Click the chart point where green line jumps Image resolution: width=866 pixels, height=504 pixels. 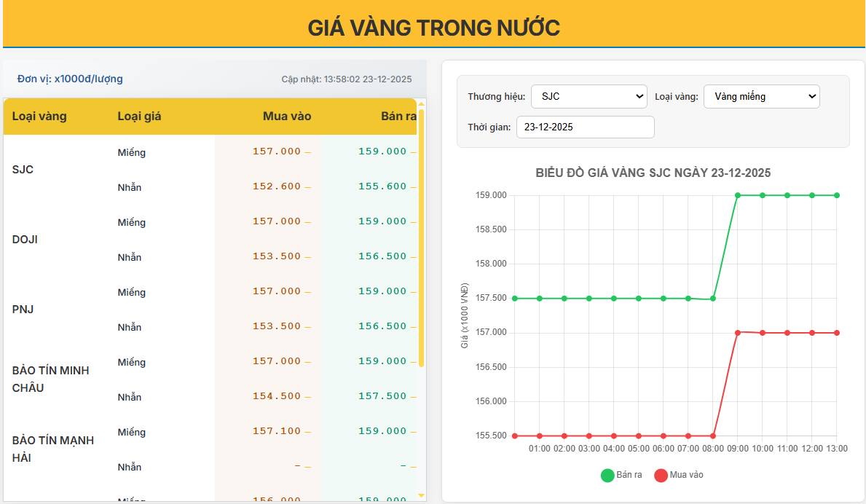click(739, 195)
